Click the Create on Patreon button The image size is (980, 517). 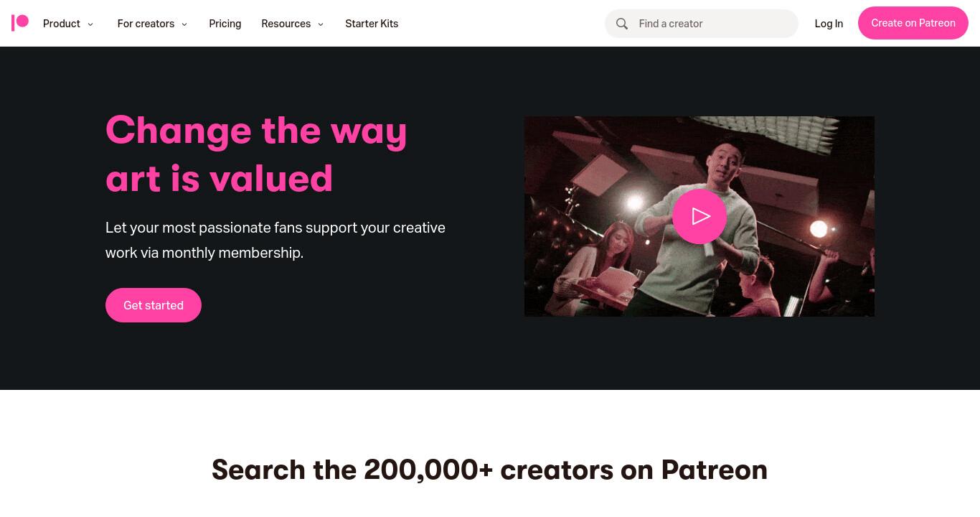[x=913, y=23]
